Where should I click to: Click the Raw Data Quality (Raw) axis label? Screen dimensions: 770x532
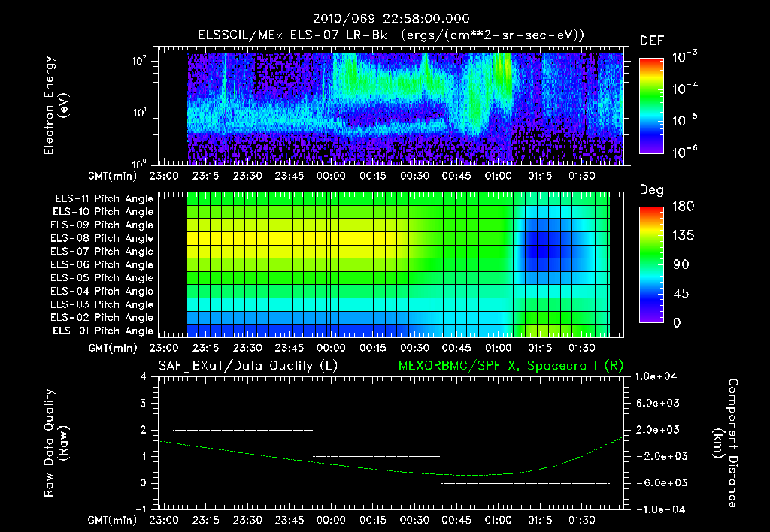[56, 443]
